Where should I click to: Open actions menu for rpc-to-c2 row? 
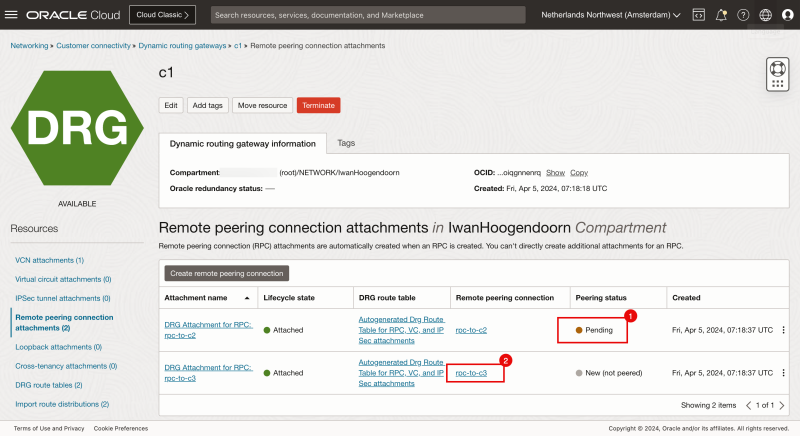pyautogui.click(x=783, y=330)
